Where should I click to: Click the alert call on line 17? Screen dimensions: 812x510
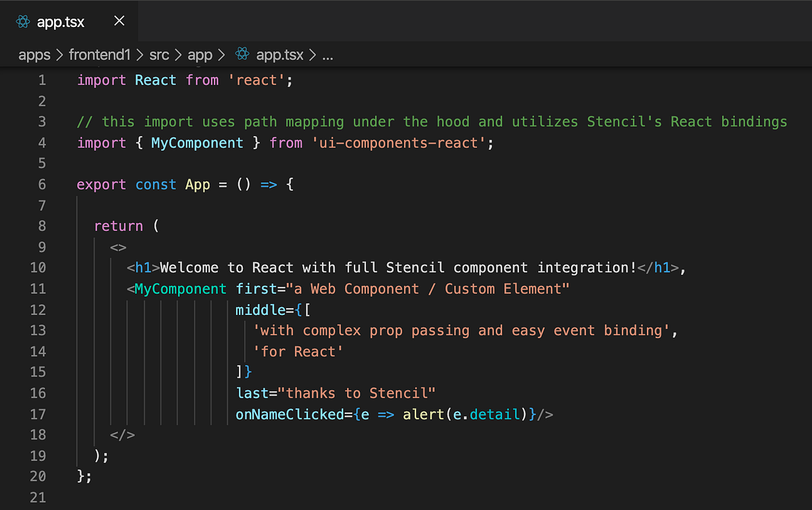coord(422,414)
